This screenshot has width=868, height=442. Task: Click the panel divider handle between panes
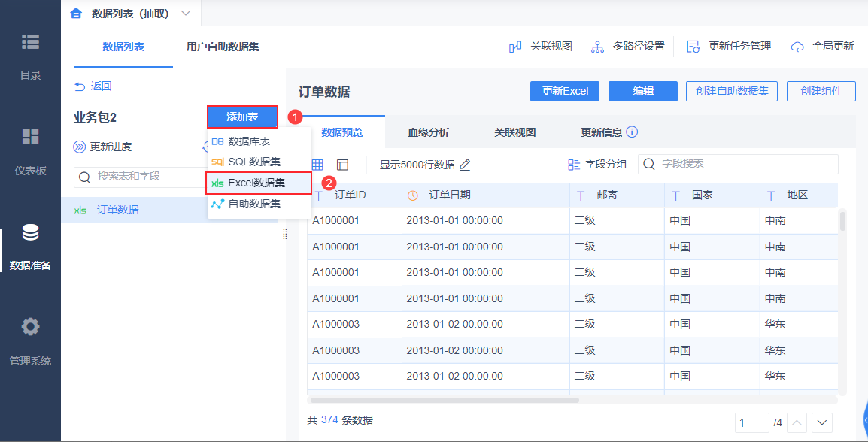pyautogui.click(x=284, y=234)
